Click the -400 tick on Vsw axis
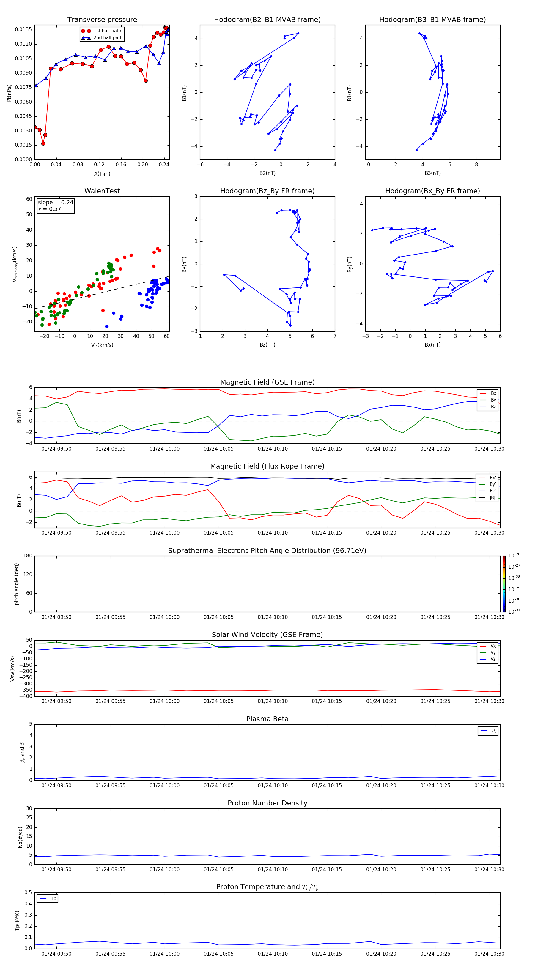 (26, 696)
